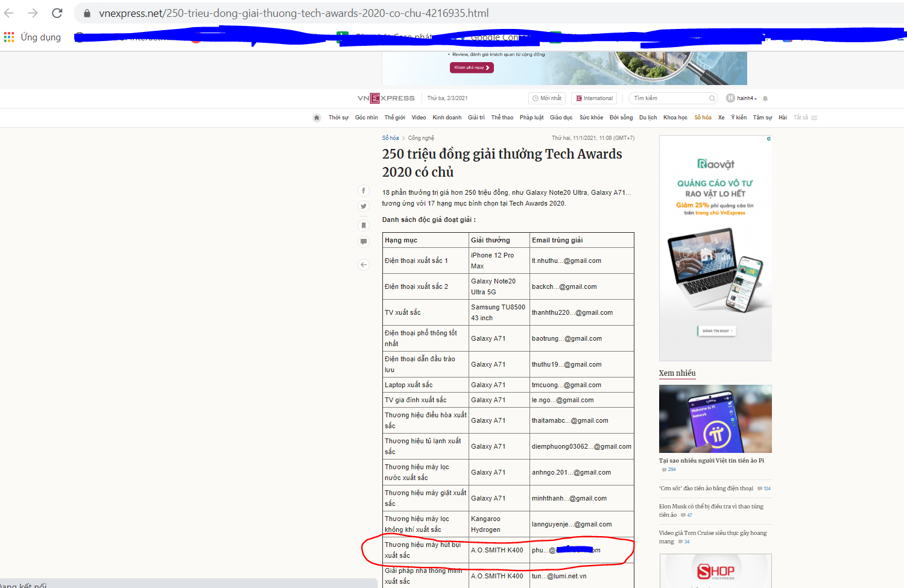Open the Số hóa section in navigation
Image resolution: width=907 pixels, height=588 pixels.
click(x=703, y=118)
